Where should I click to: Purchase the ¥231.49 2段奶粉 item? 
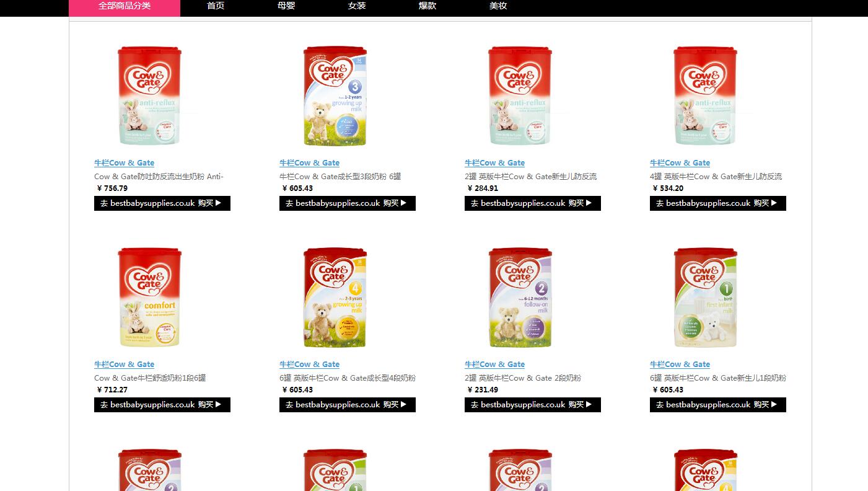pos(533,405)
